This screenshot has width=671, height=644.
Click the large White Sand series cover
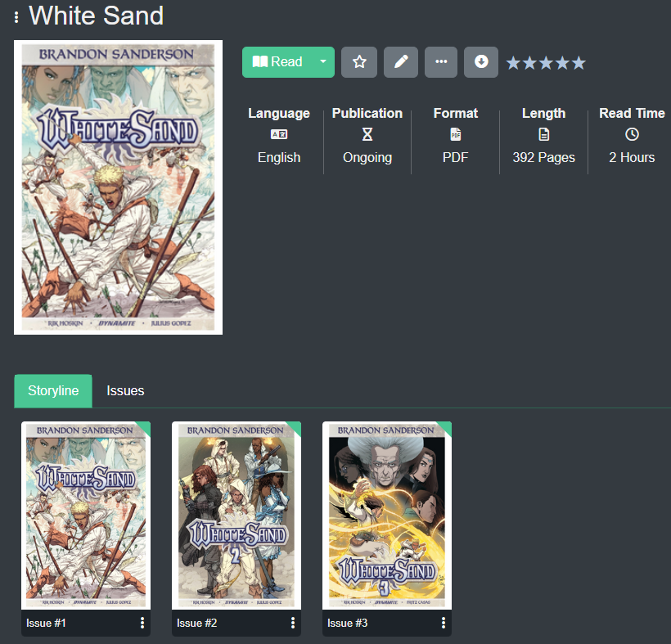coord(118,187)
